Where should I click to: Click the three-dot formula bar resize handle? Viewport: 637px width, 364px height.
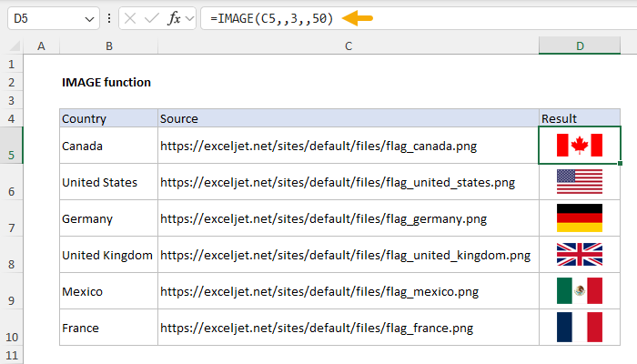click(x=110, y=18)
